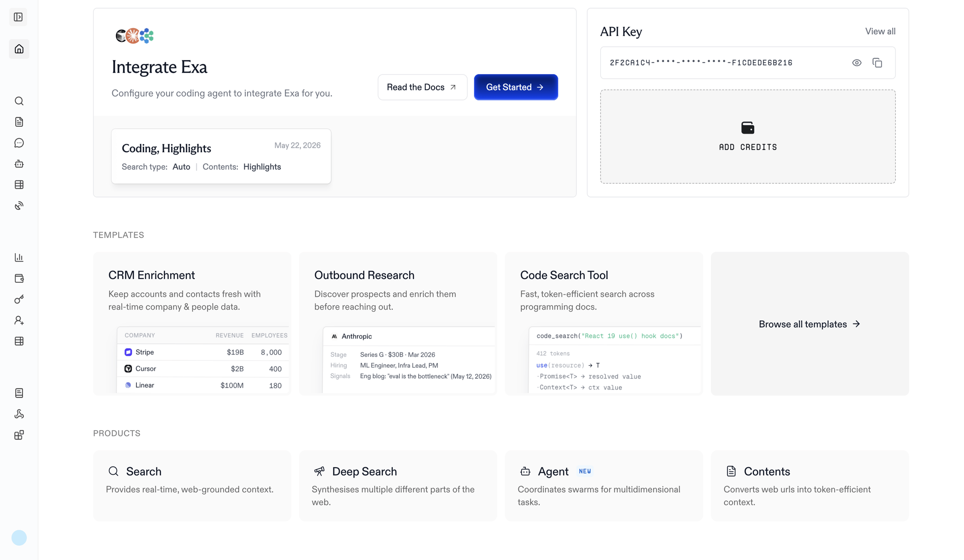Open the sidebar satellite dish icon
964x560 pixels.
19,206
